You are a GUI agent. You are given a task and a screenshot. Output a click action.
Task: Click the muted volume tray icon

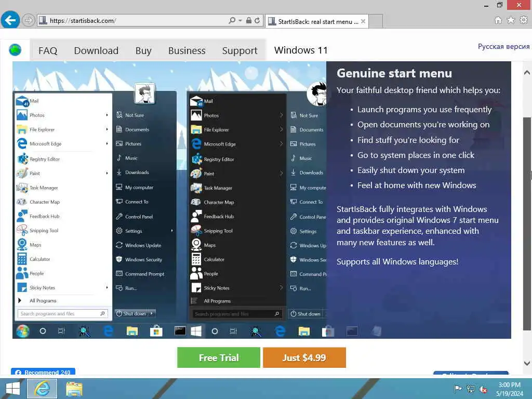coord(483,389)
